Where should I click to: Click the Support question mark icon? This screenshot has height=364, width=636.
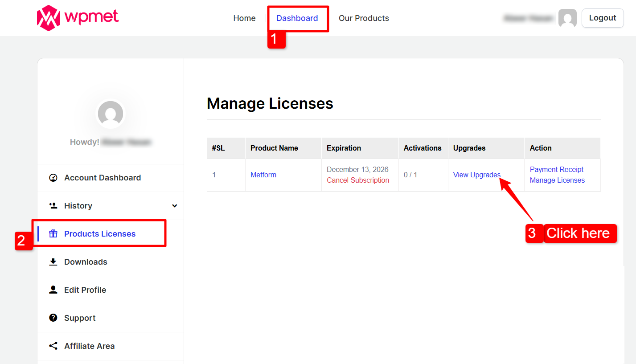coord(53,318)
